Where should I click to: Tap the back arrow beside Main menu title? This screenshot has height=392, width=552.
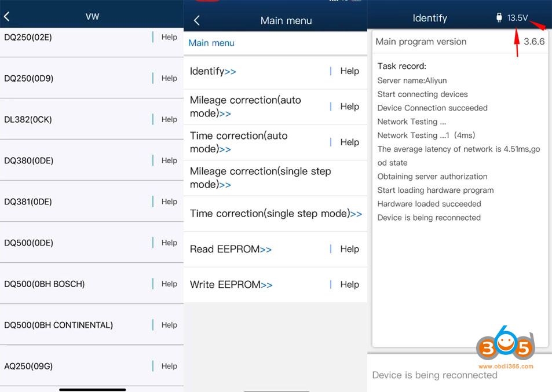click(196, 21)
